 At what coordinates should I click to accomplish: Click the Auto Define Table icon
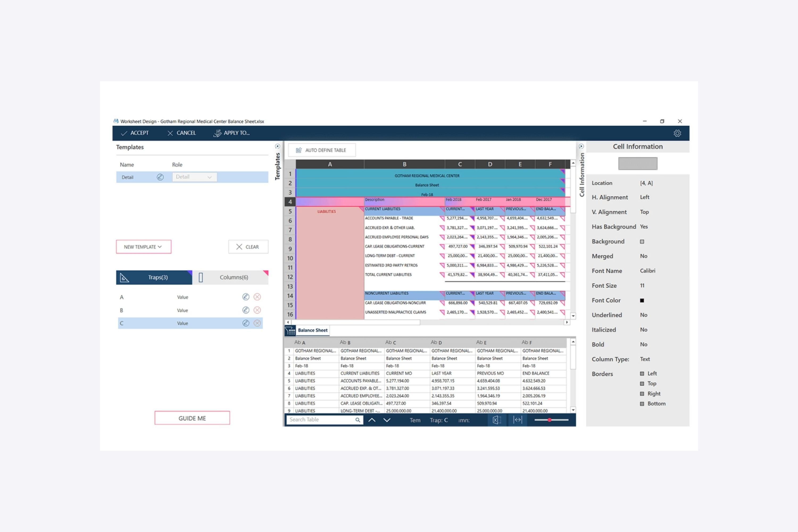click(298, 150)
